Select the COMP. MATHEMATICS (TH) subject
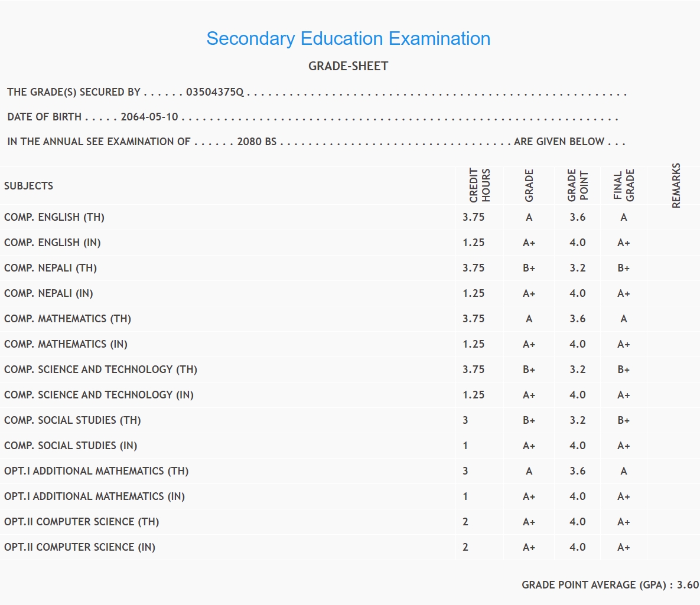This screenshot has height=605, width=700. (x=67, y=319)
